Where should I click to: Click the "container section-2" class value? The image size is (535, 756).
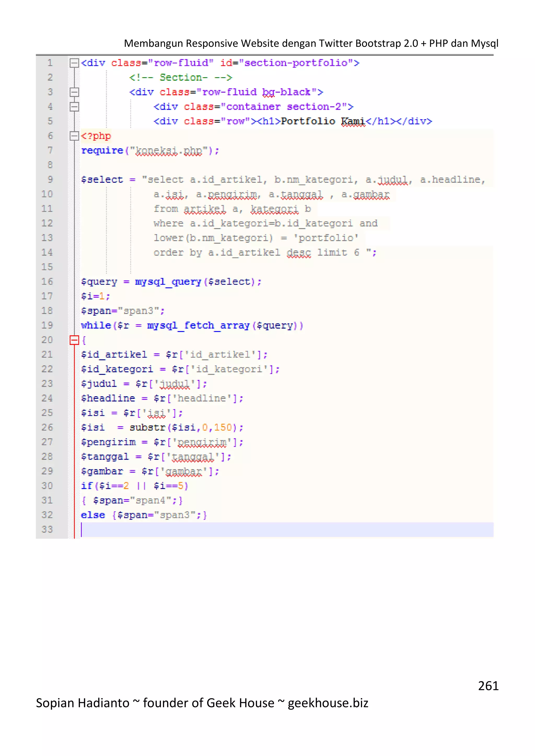point(284,107)
